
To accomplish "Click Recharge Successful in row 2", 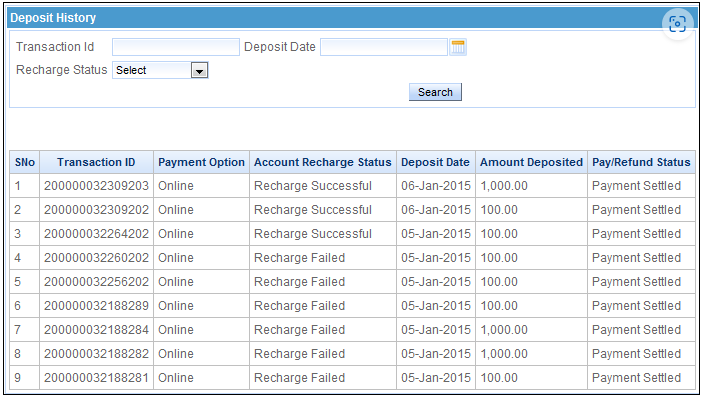I will click(x=313, y=210).
